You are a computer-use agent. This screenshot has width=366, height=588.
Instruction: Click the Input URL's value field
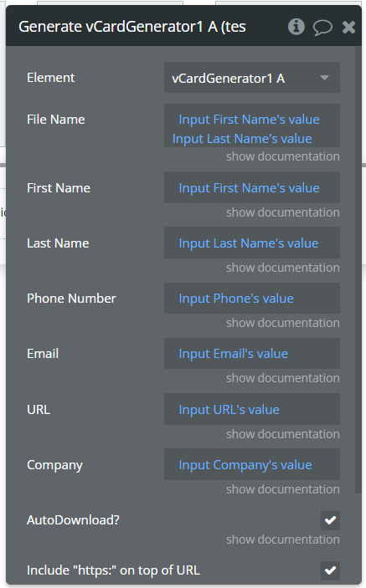click(252, 409)
